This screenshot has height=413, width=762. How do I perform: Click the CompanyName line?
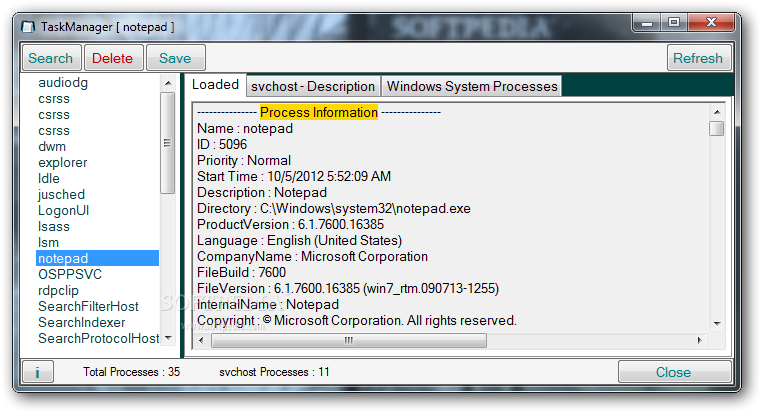(312, 257)
